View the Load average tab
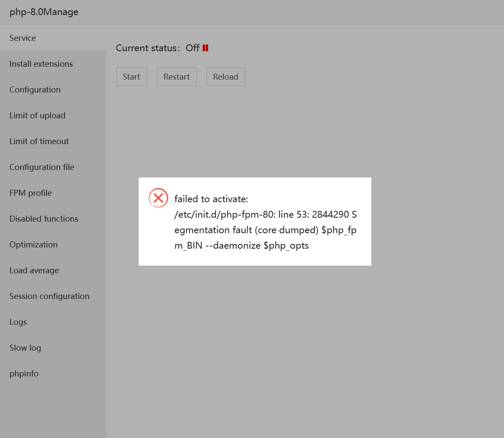Screen dimensions: 504x438 [x=34, y=270]
